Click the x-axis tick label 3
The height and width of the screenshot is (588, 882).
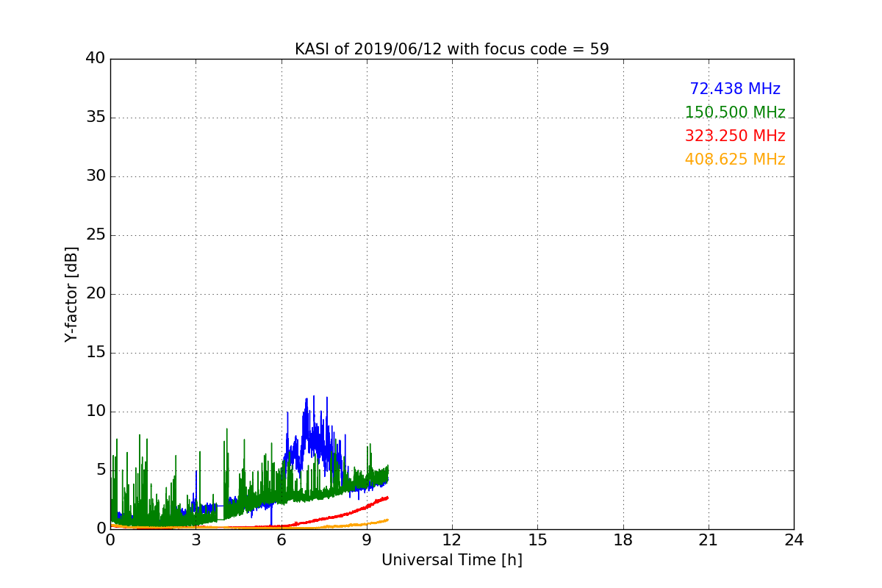[196, 540]
